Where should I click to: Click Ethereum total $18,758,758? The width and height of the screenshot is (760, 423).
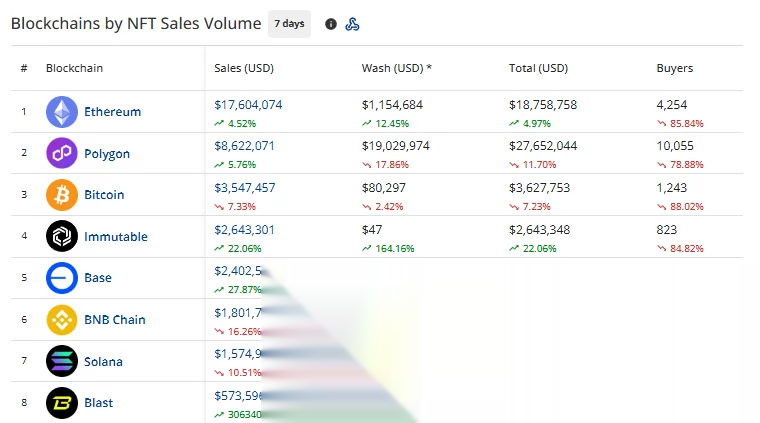(543, 105)
